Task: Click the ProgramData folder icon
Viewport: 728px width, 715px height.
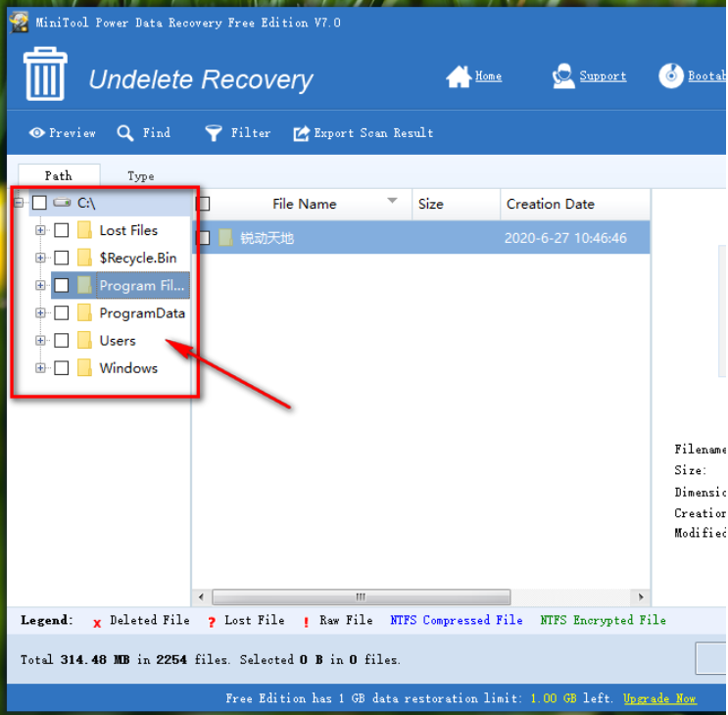Action: pos(84,312)
